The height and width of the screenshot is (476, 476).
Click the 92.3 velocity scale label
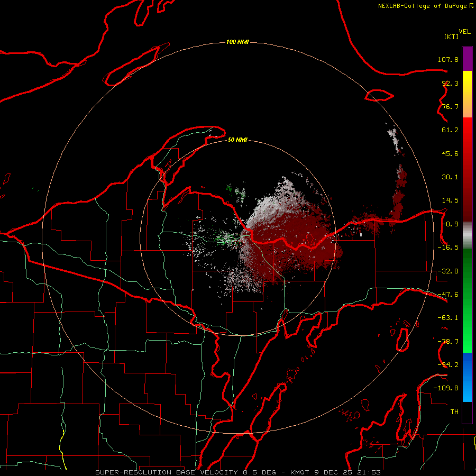(450, 83)
